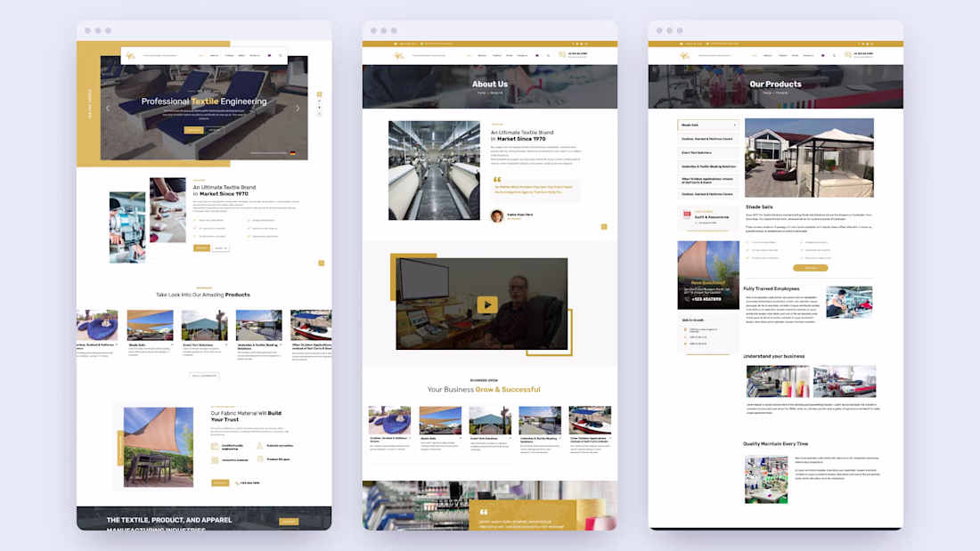Click gold button under Shade Sails description
980x551 pixels.
click(810, 268)
